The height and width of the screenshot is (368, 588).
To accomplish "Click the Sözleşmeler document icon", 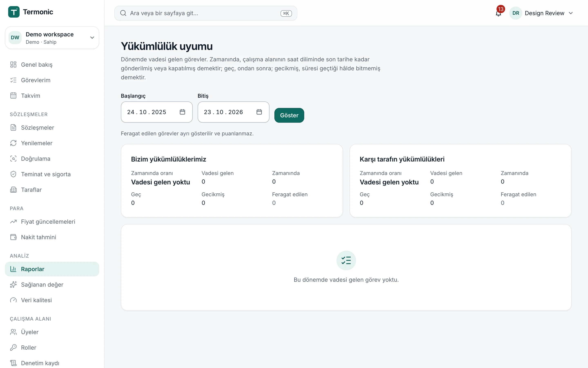I will 13,128.
